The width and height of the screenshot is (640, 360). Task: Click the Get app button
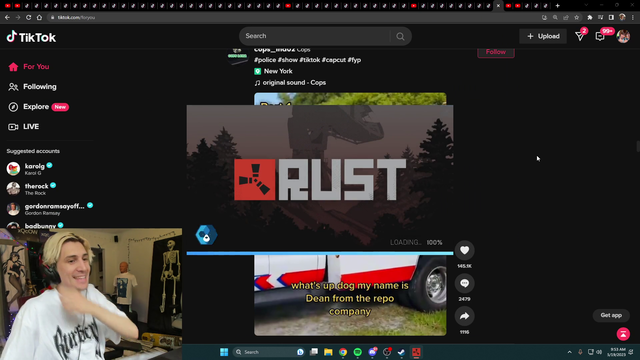pos(611,315)
